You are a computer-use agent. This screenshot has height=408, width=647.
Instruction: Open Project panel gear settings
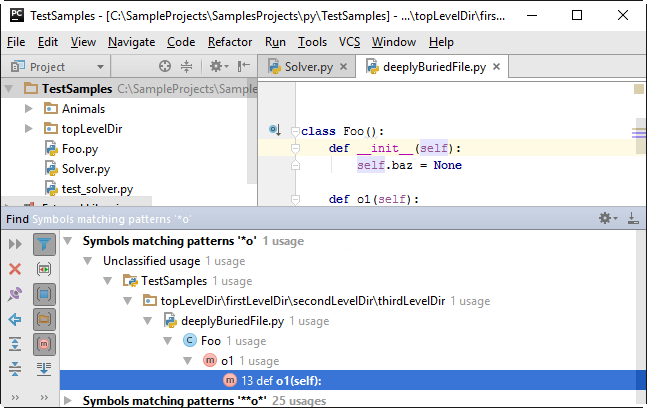click(218, 66)
